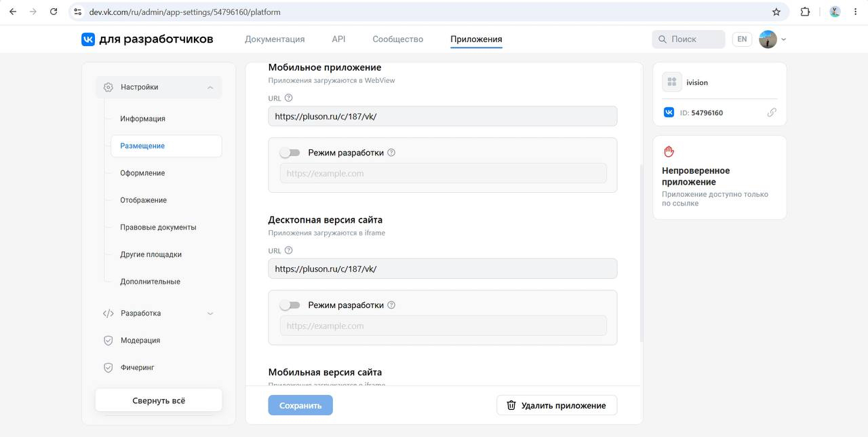Open the Документация header tab
Screen dimensions: 868x437
click(x=275, y=39)
